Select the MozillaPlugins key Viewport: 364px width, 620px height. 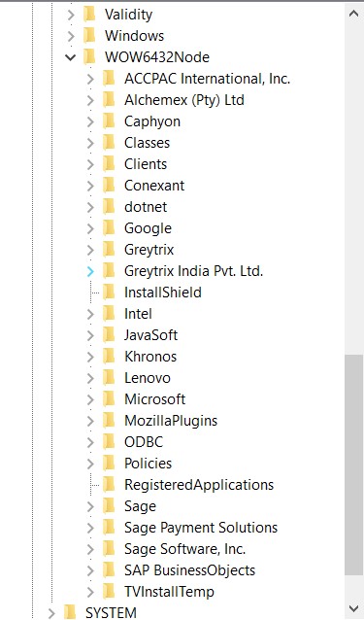171,420
